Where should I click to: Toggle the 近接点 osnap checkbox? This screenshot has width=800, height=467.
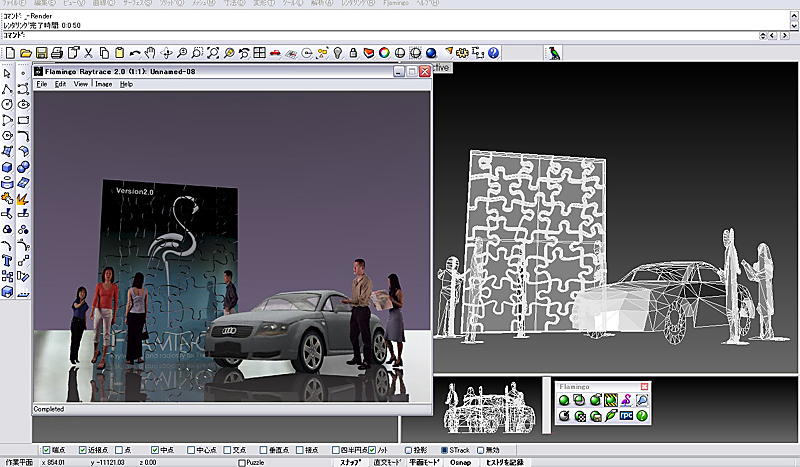82,450
